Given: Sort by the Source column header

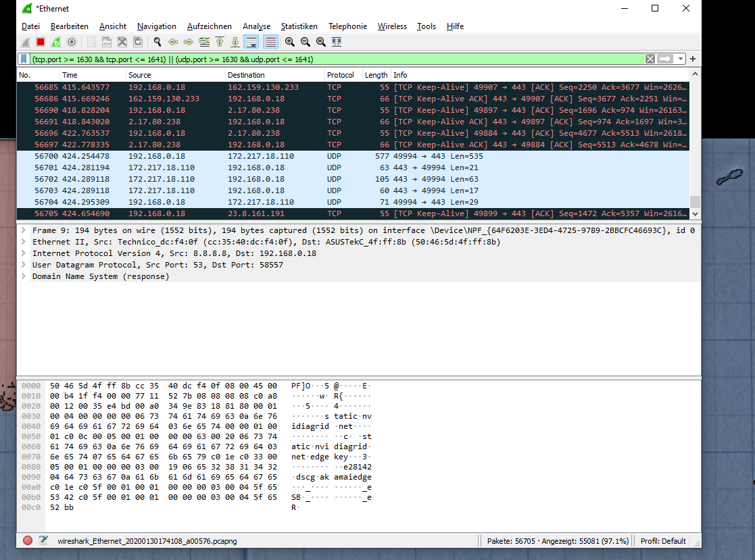Looking at the screenshot, I should (176, 75).
